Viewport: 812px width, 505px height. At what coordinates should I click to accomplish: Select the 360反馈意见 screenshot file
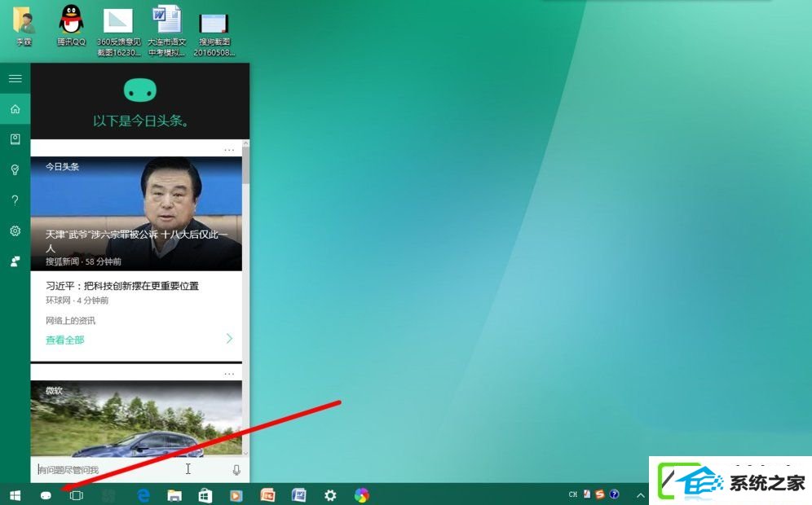click(118, 31)
